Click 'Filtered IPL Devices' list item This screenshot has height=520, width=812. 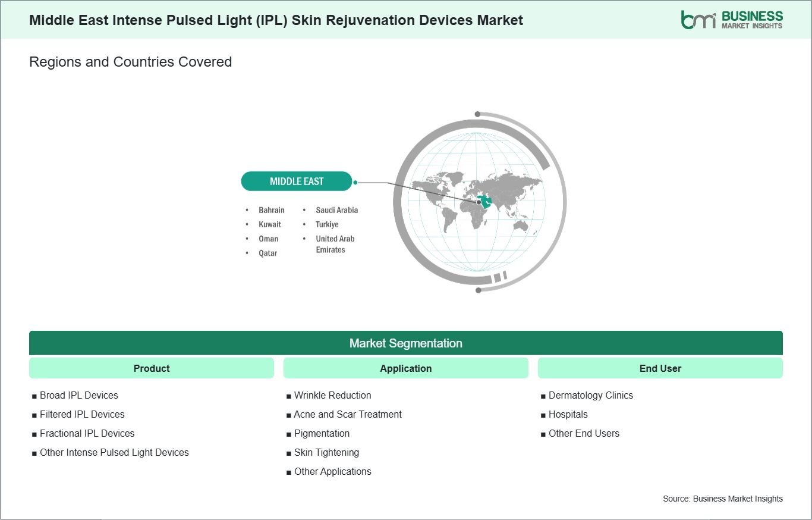tap(82, 414)
